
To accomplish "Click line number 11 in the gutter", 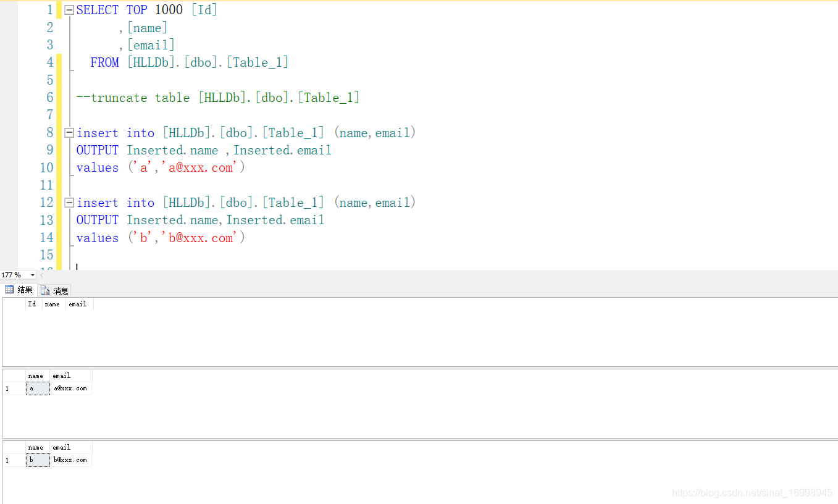I will click(47, 185).
